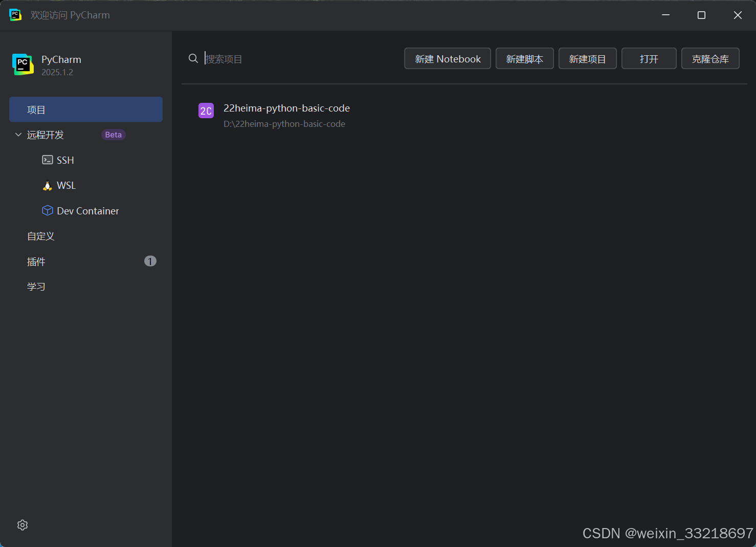
Task: Click the PyCharm 2025.1.2 version text
Action: tap(57, 72)
